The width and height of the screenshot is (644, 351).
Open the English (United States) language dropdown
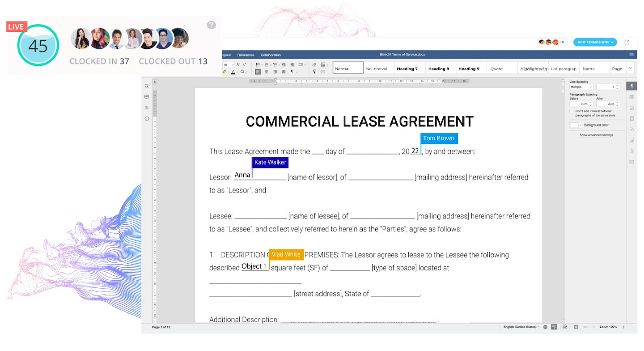point(521,327)
